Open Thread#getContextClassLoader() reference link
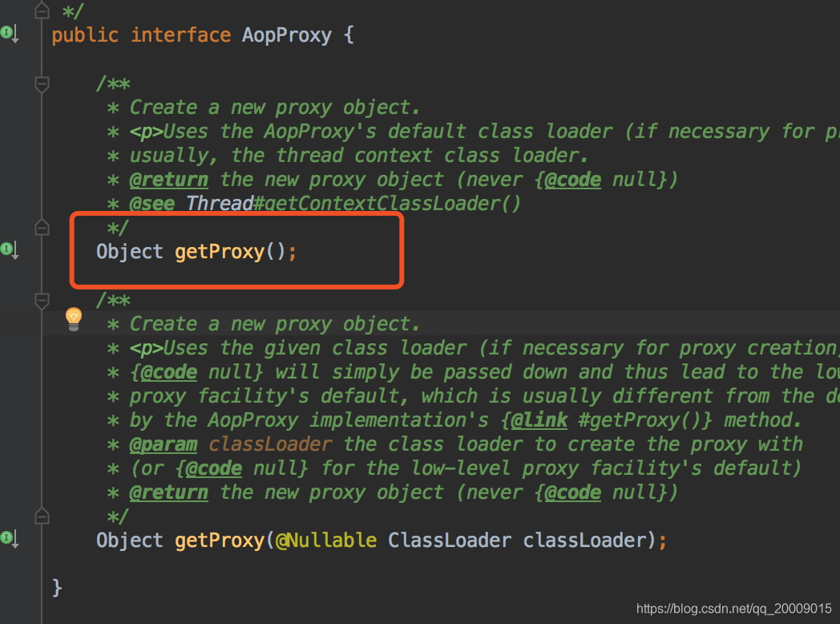This screenshot has height=624, width=840. point(353,204)
